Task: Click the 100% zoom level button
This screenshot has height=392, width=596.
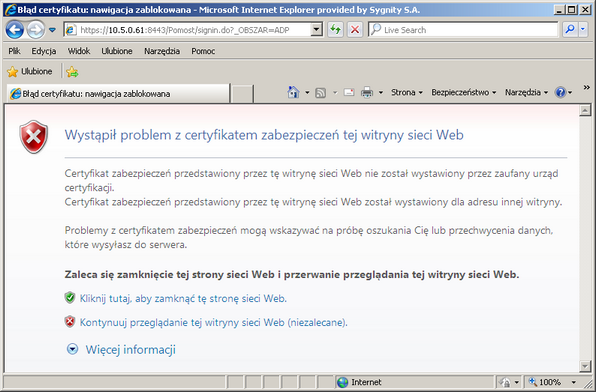Action: pyautogui.click(x=545, y=382)
